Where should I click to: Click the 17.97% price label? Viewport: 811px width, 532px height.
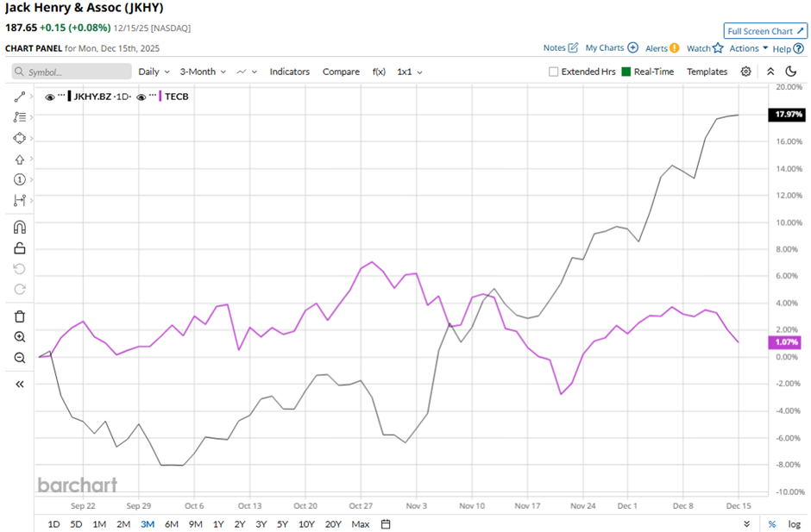(787, 115)
